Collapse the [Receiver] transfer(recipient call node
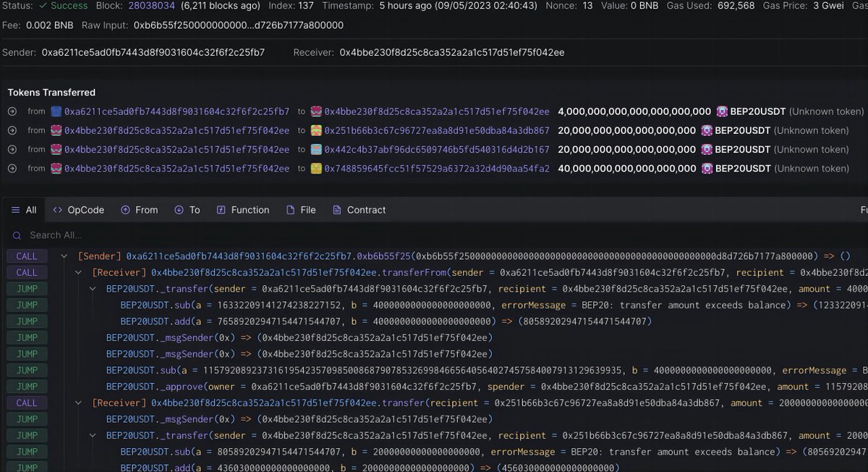Image resolution: width=868 pixels, height=472 pixels. click(79, 403)
